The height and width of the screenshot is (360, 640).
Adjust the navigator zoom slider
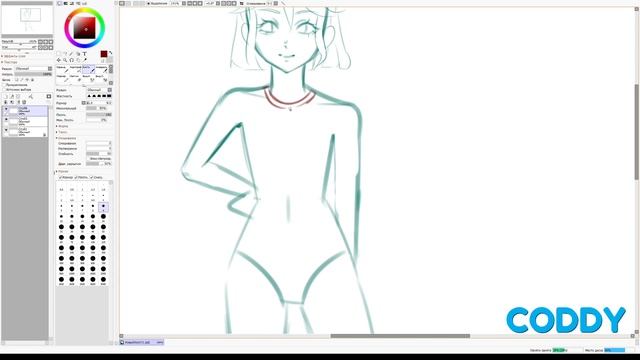(x=20, y=44)
